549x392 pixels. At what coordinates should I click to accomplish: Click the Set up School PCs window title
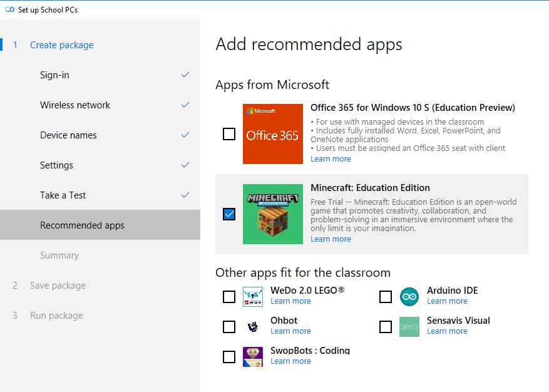click(48, 10)
